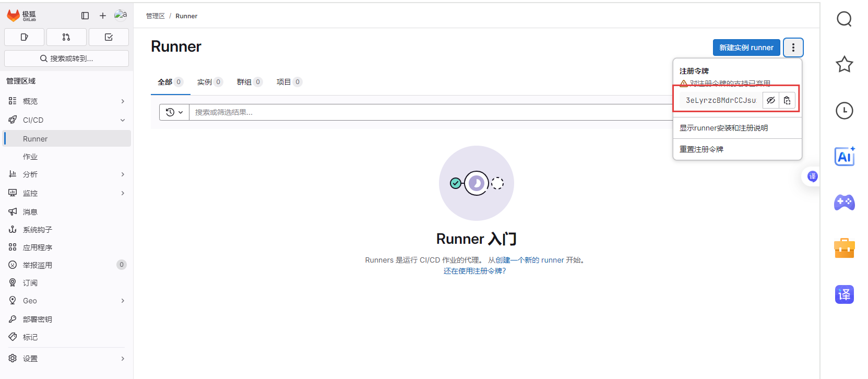This screenshot has height=379, width=868.
Task: Click the 创建一个新的 runner link
Action: point(530,260)
